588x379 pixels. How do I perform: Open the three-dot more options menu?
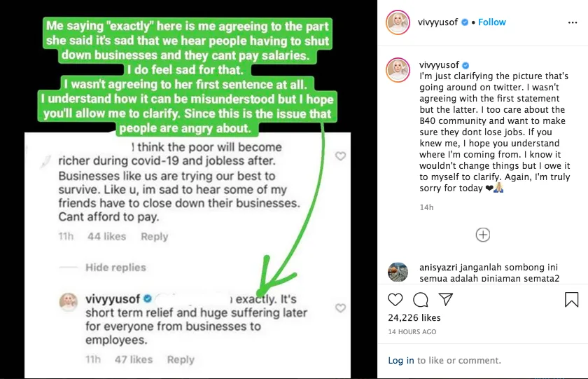coord(573,22)
